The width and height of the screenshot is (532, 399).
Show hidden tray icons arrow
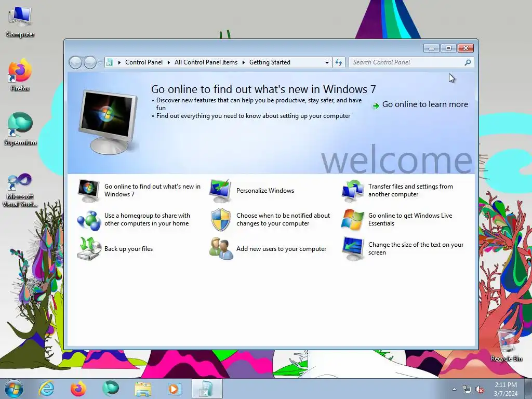(x=454, y=389)
